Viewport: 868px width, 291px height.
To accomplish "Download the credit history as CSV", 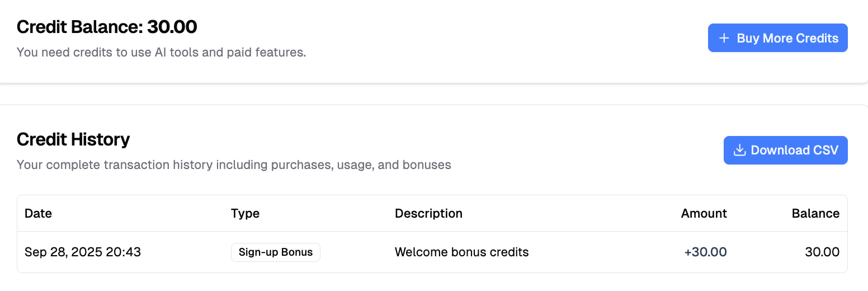I will point(785,150).
